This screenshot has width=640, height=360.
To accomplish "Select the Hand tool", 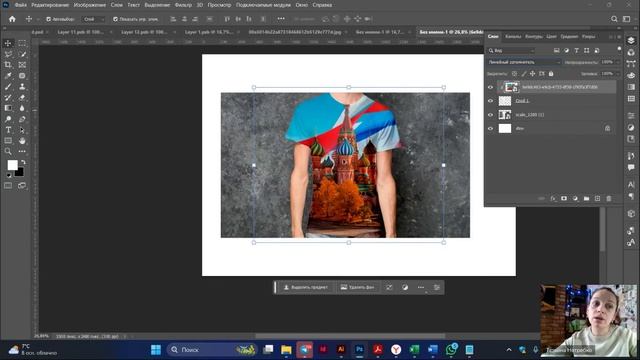I will [x=22, y=141].
